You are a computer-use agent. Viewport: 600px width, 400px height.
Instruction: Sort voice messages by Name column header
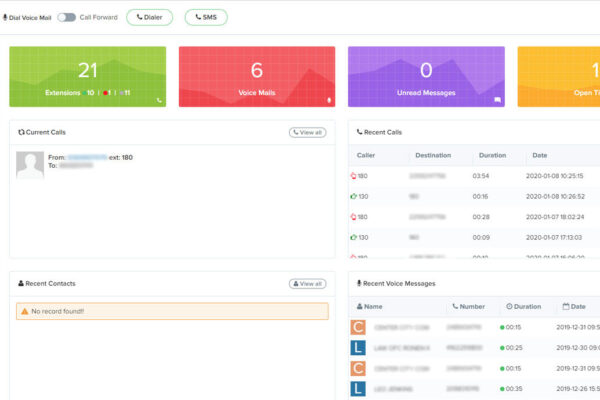372,307
